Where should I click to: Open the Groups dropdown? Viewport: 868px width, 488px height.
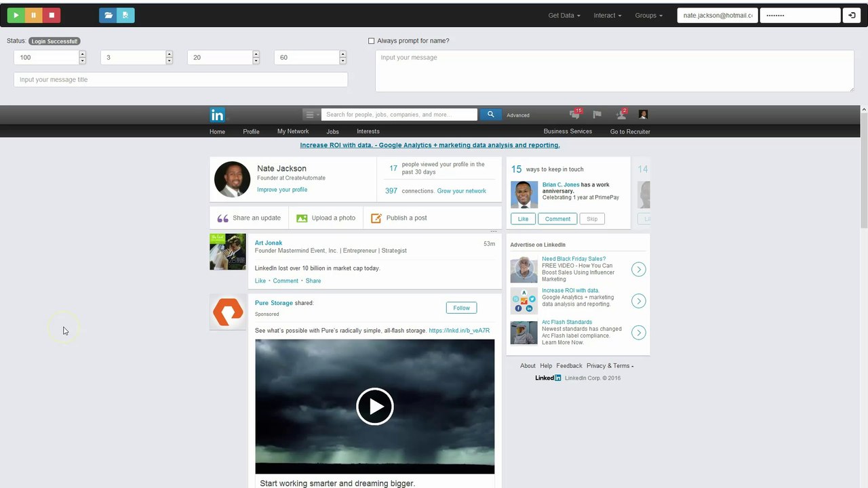point(649,15)
